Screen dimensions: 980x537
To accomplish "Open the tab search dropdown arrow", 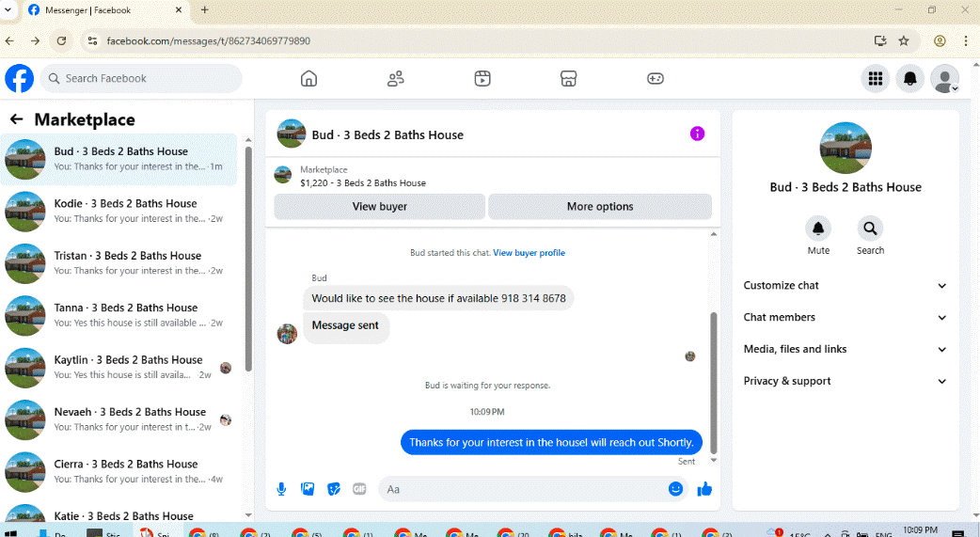I will [x=8, y=10].
